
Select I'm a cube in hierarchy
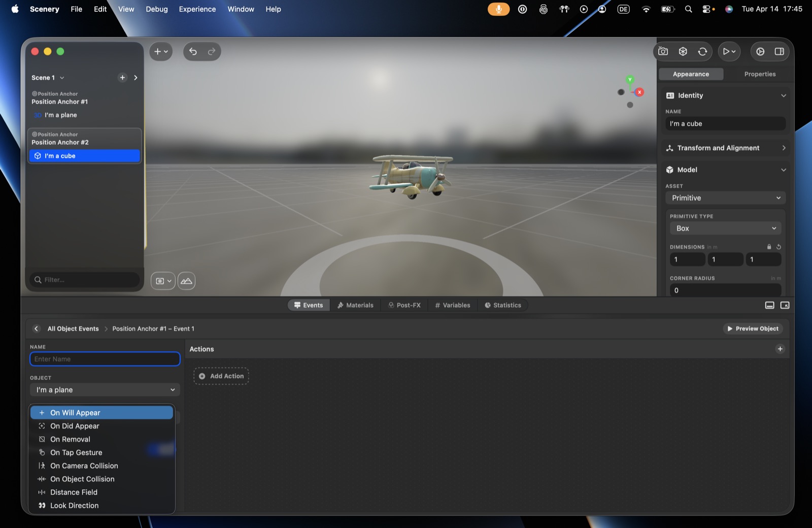84,156
